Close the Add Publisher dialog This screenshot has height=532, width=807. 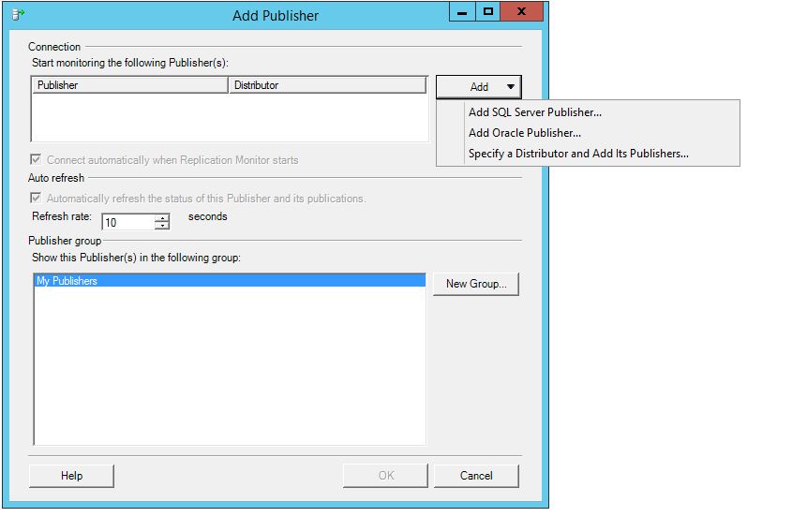coord(521,12)
